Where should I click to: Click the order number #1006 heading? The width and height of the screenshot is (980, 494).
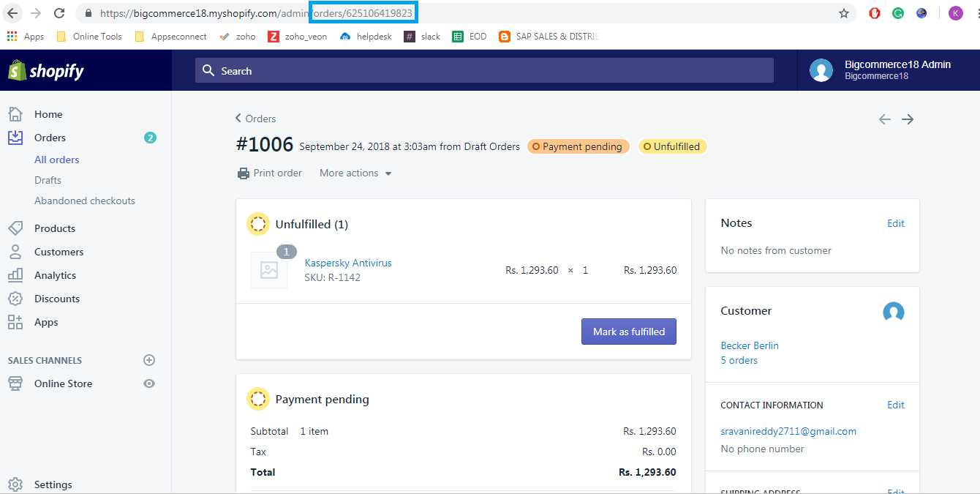click(264, 145)
